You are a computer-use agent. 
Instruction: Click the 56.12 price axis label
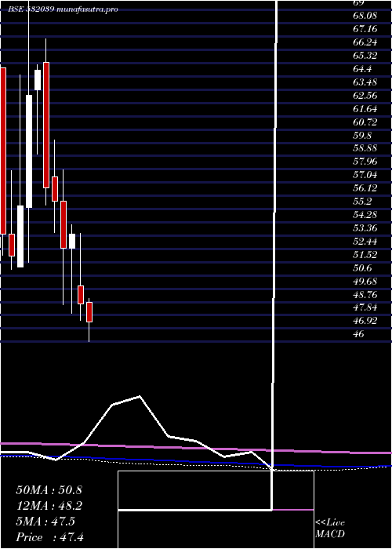click(x=365, y=189)
